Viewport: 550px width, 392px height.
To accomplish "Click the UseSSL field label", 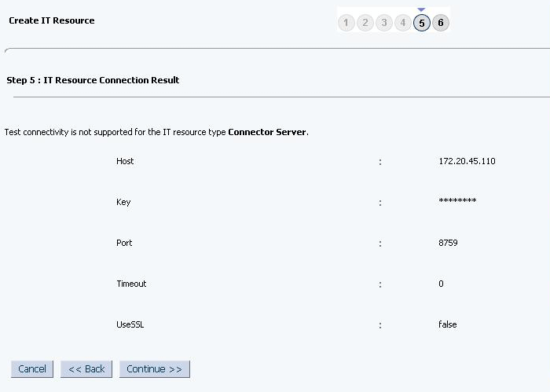I will 130,324.
